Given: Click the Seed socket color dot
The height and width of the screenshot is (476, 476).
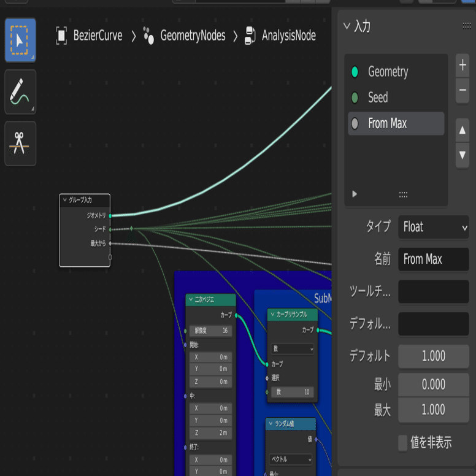Looking at the screenshot, I should pos(355,98).
